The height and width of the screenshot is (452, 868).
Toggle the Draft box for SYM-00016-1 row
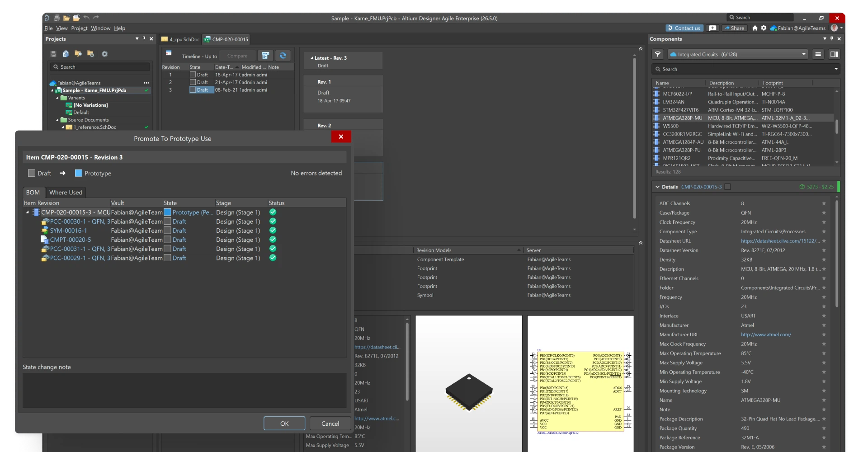point(168,231)
